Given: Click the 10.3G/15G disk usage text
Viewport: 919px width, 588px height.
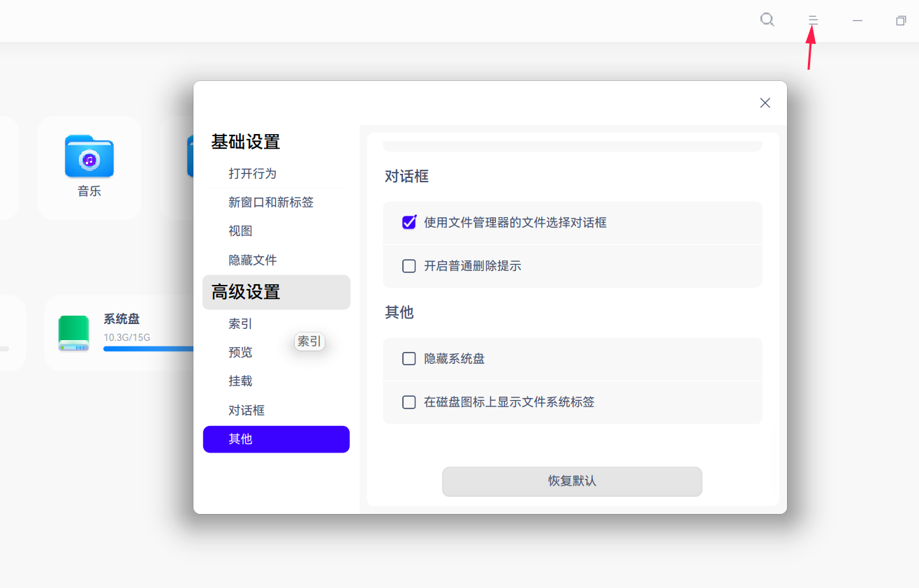Looking at the screenshot, I should pyautogui.click(x=127, y=338).
